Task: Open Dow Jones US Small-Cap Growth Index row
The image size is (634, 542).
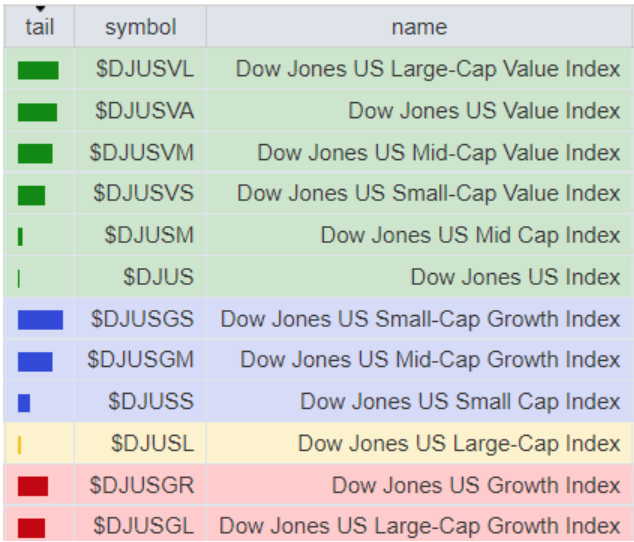Action: point(420,319)
